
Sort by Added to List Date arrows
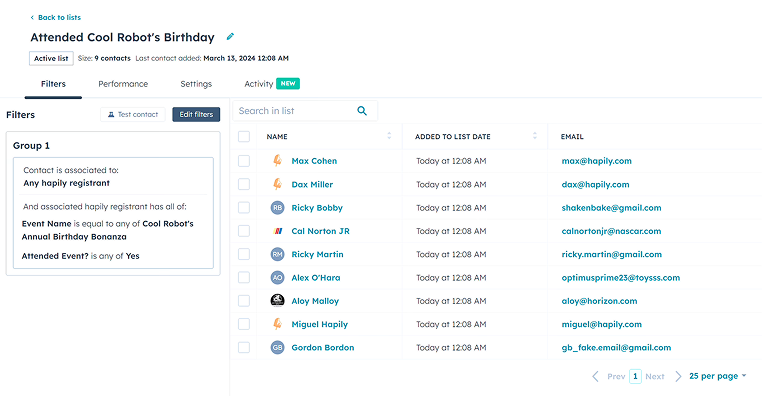(535, 136)
